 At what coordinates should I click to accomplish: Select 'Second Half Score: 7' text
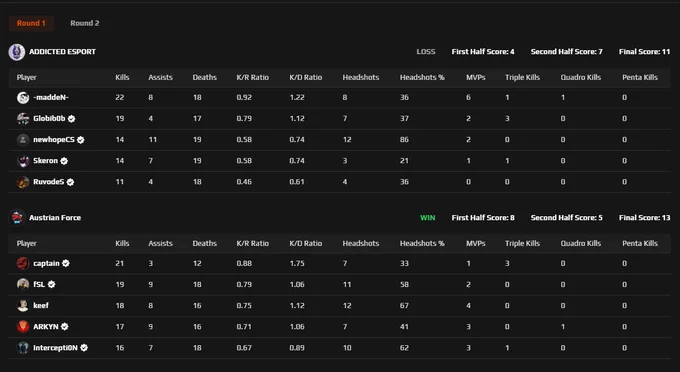pos(567,52)
